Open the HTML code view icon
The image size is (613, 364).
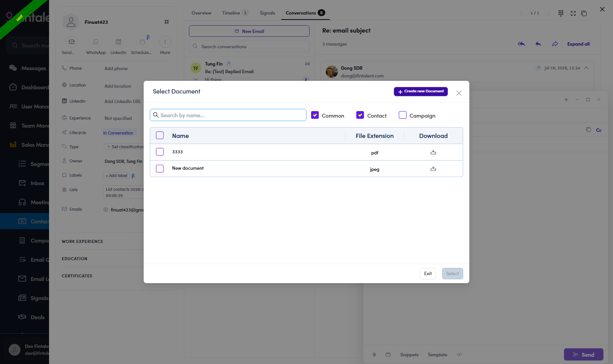[459, 354]
